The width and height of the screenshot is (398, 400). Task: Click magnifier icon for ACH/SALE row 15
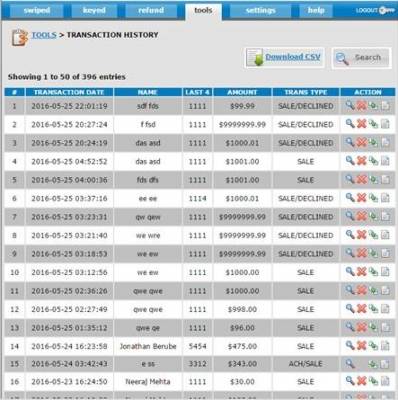(x=350, y=363)
